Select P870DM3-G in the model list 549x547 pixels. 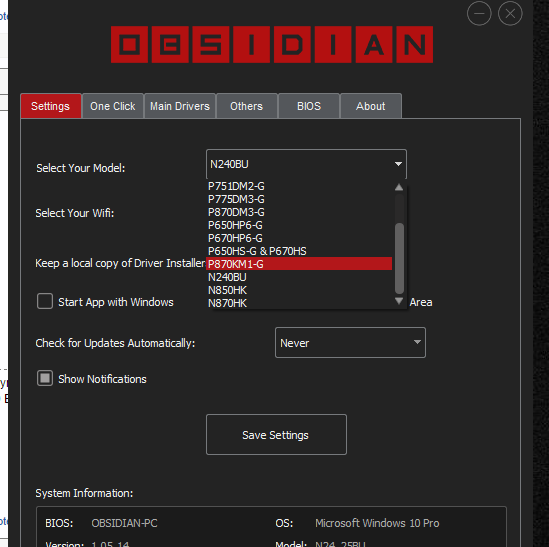coord(299,212)
